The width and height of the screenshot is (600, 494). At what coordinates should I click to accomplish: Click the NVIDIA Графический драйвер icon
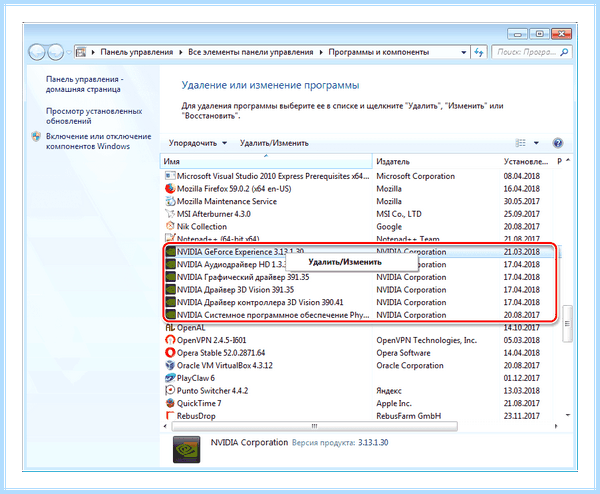tap(170, 277)
